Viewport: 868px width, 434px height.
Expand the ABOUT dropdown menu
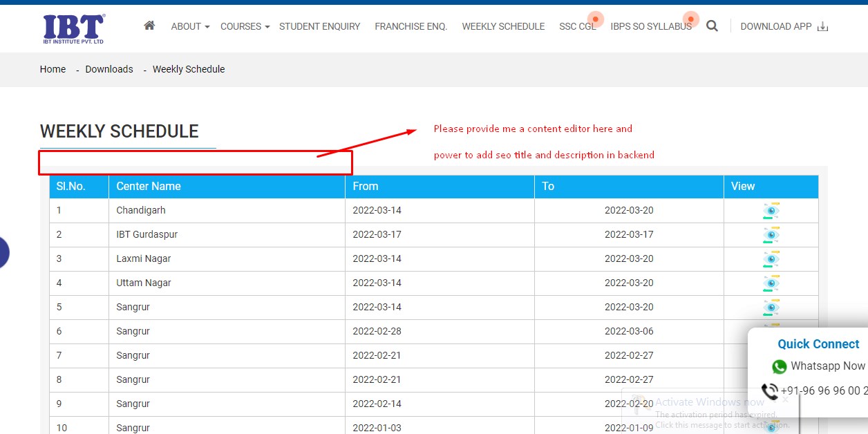(190, 26)
